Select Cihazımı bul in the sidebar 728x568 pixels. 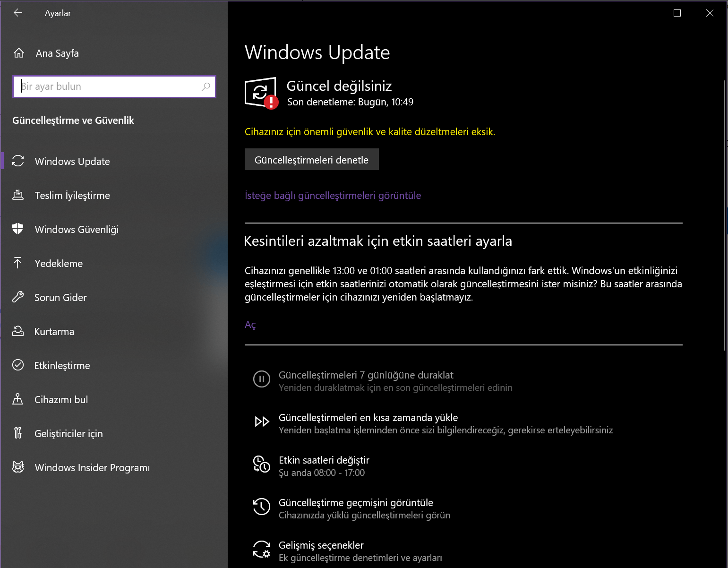[x=114, y=399]
